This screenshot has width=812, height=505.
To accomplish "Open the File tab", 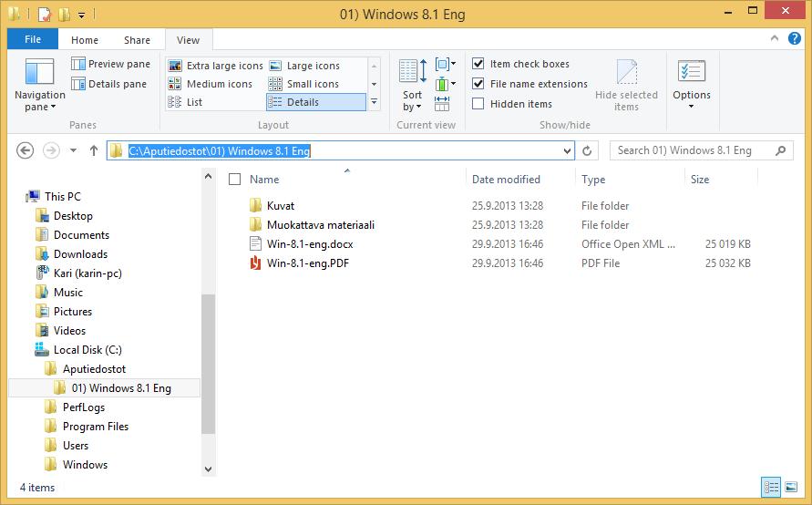I will [x=33, y=39].
